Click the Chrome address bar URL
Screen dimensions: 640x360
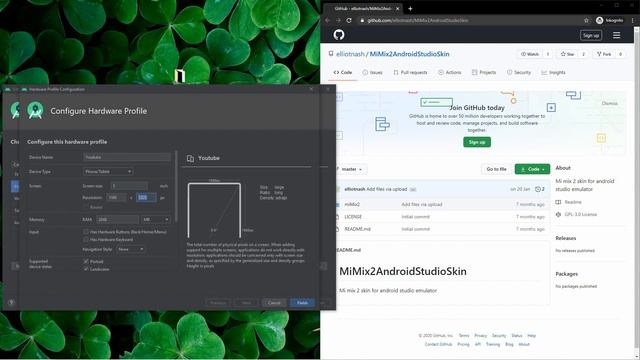(418, 20)
